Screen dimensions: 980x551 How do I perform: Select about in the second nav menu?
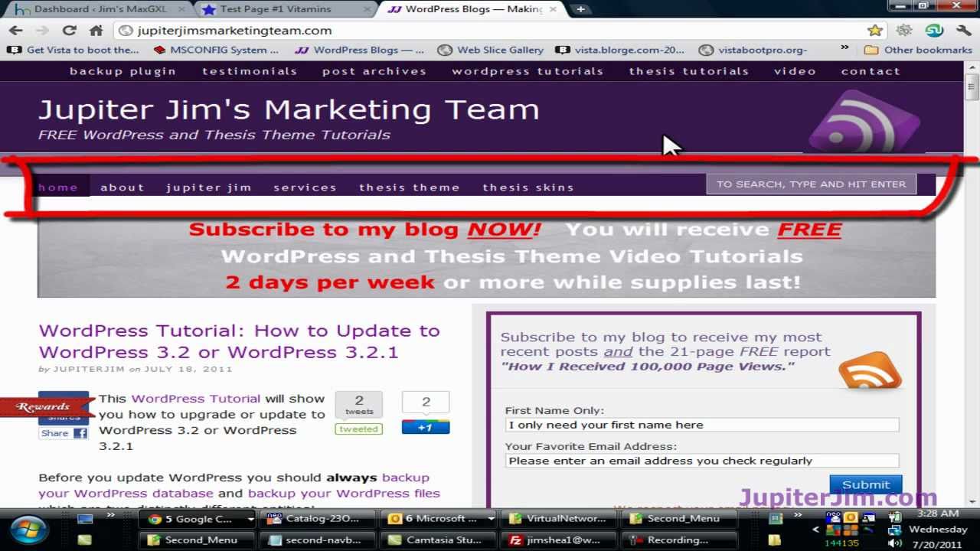click(122, 187)
